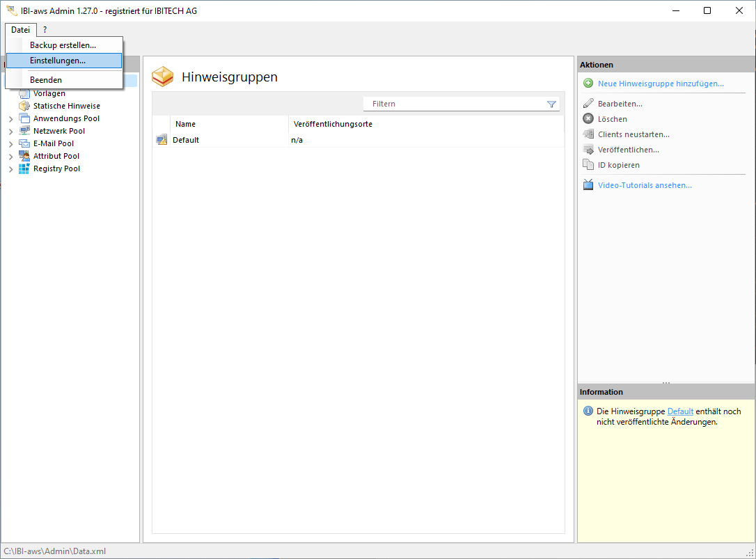Sort by the Veröffentlichungsorte column header
The height and width of the screenshot is (559, 756).
[333, 124]
